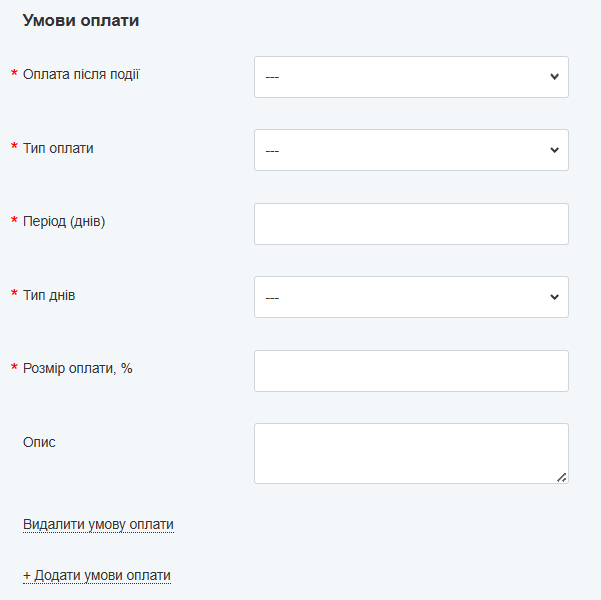The height and width of the screenshot is (600, 601).
Task: Click the chevron arrow in Тип днів field
Action: 554,297
